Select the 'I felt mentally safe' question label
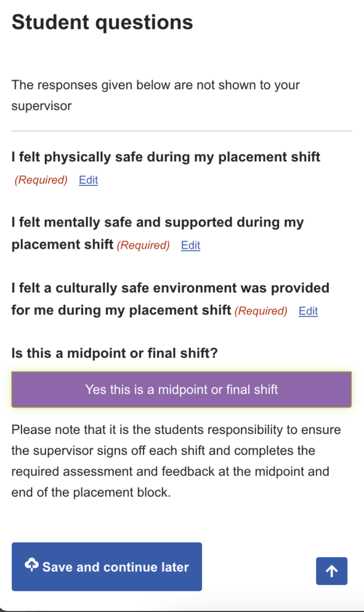The width and height of the screenshot is (364, 612). [157, 223]
